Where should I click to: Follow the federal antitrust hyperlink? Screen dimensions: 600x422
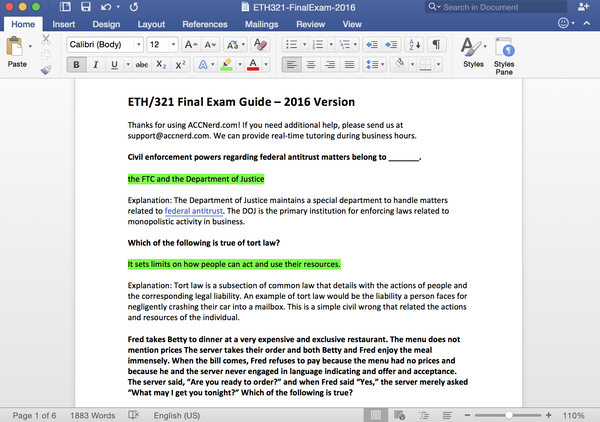(x=195, y=211)
